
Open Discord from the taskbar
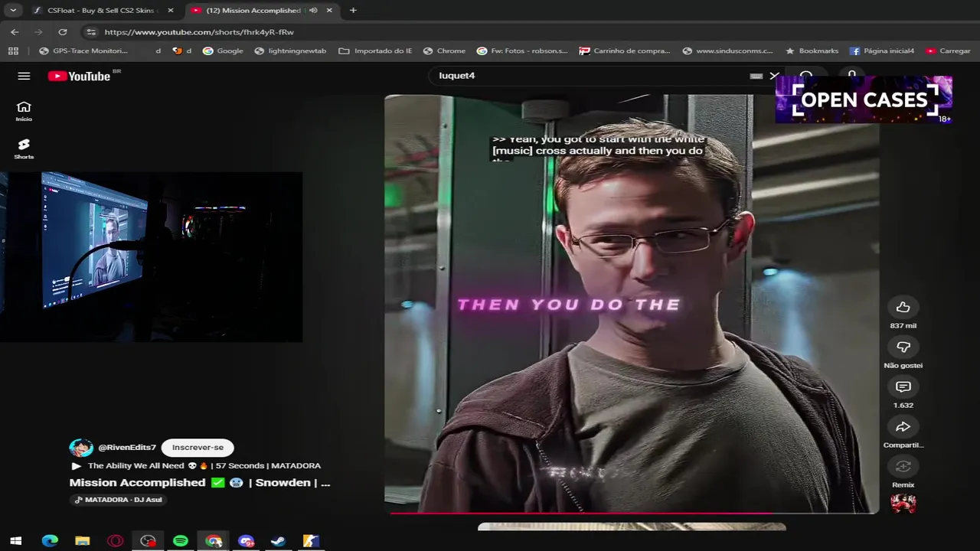click(x=246, y=541)
